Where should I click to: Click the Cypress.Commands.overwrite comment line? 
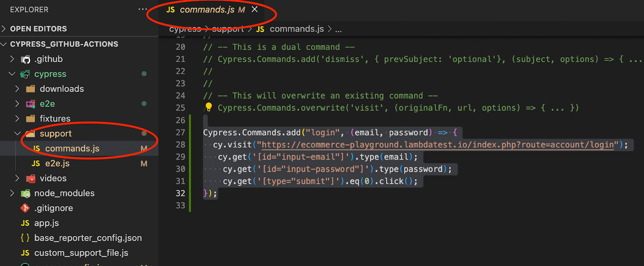398,108
